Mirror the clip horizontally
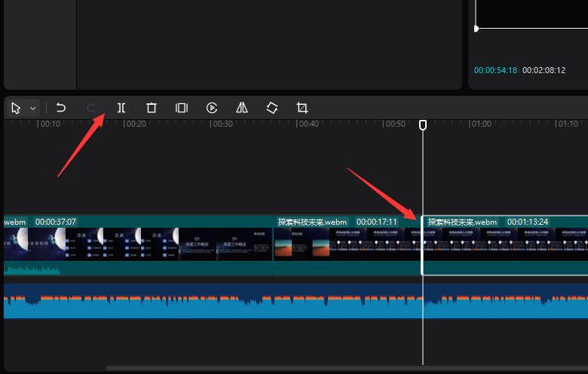This screenshot has height=374, width=588. tap(242, 108)
